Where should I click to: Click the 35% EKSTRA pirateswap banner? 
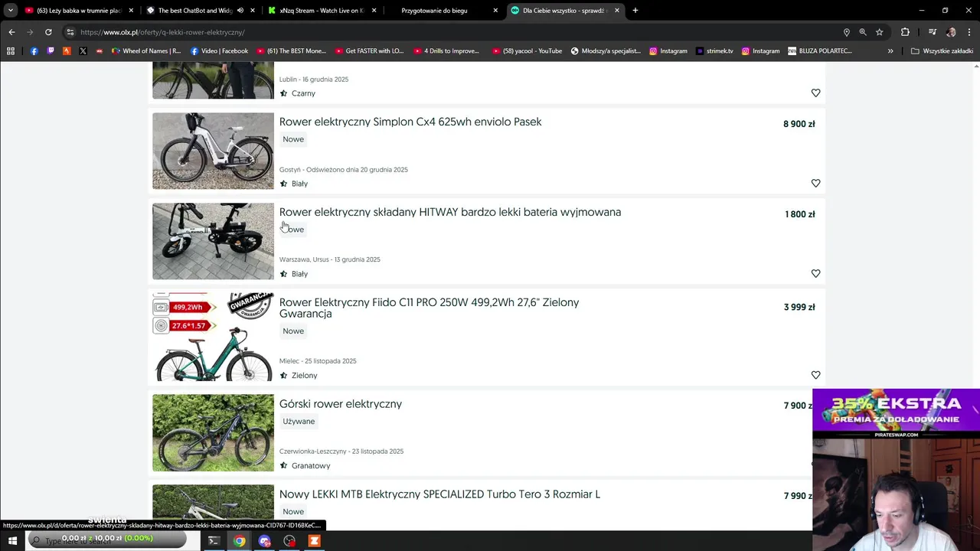click(896, 413)
